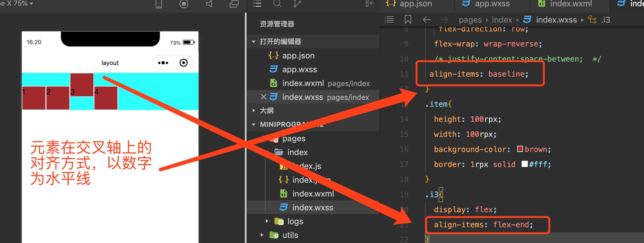Click the stop/record circle icon in simulator toolbar
The image size is (644, 243).
pyautogui.click(x=184, y=4)
